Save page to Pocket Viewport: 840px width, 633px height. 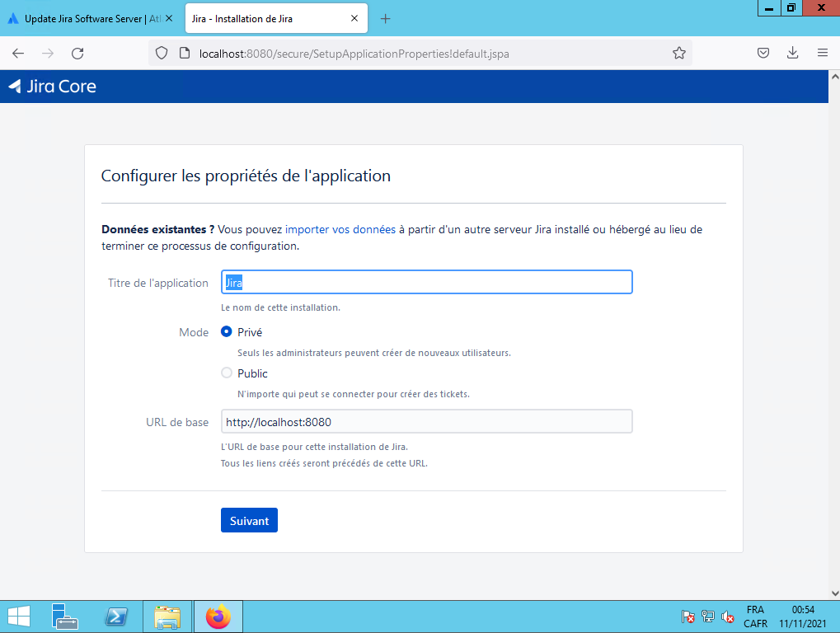(x=763, y=53)
